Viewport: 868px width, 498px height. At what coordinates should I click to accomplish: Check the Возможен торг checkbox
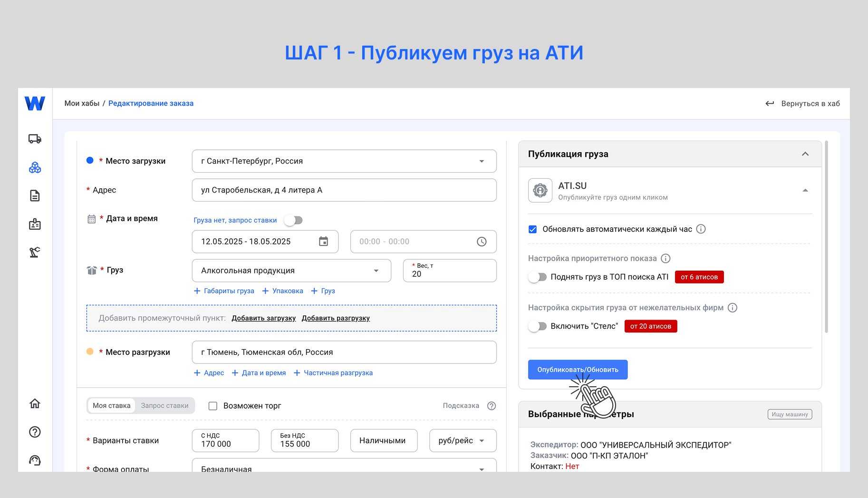(213, 406)
